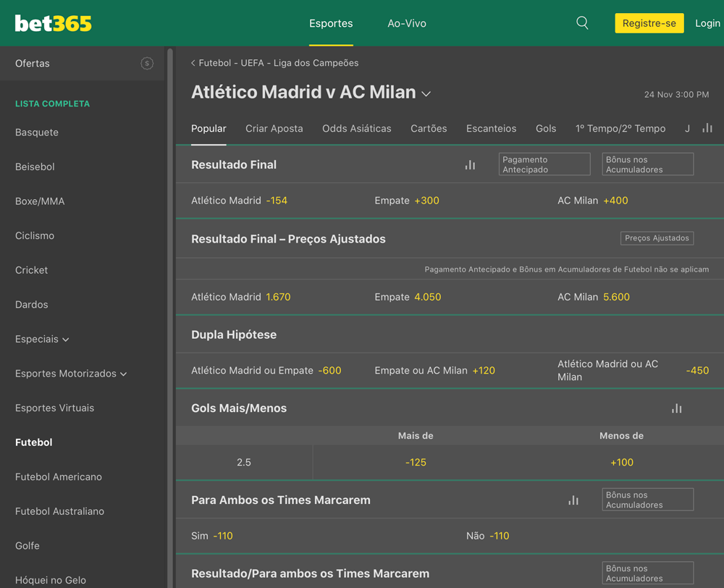
Task: Select Mais de 2.5 at -125
Action: tap(416, 463)
